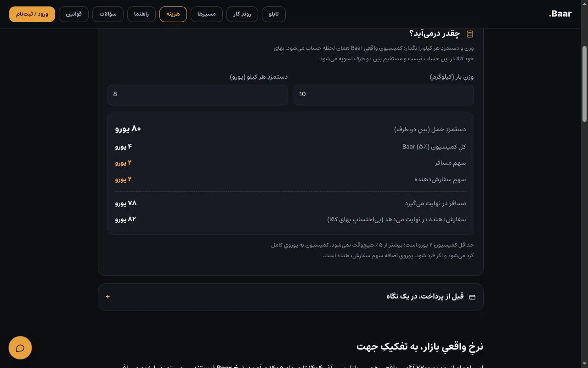Viewport: 588px width, 368px height.
Task: Click the دستمزدِ حمل (بین دو طرف) label
Action: pyautogui.click(x=430, y=129)
